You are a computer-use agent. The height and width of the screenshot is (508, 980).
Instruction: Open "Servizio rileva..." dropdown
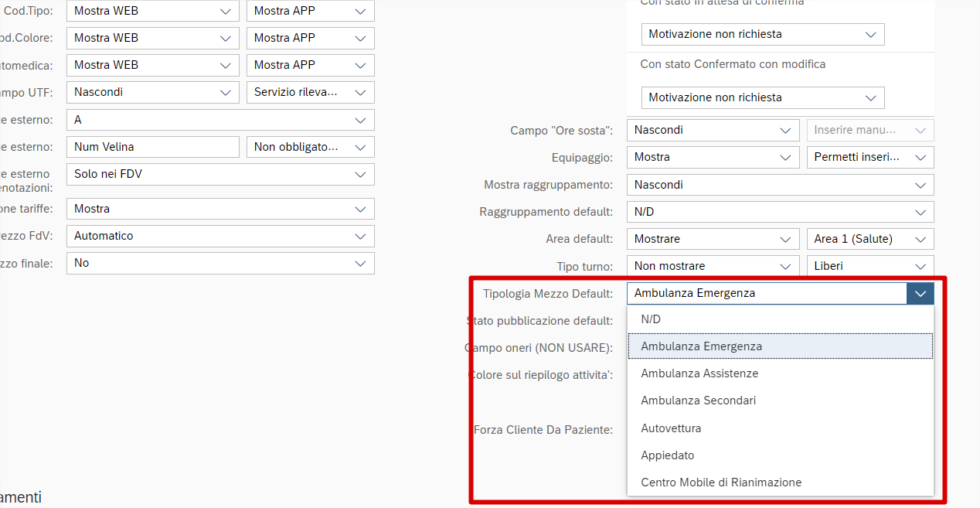pos(310,92)
